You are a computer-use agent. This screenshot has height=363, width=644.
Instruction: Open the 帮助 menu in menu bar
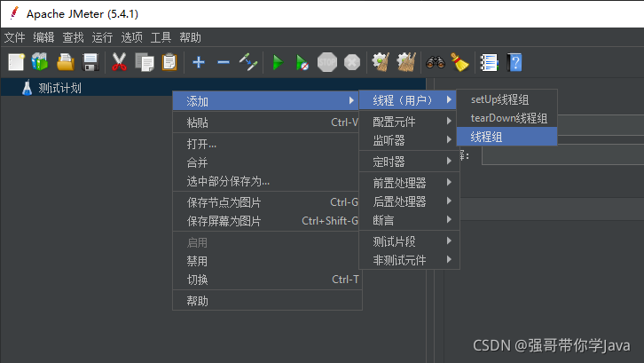coord(190,38)
